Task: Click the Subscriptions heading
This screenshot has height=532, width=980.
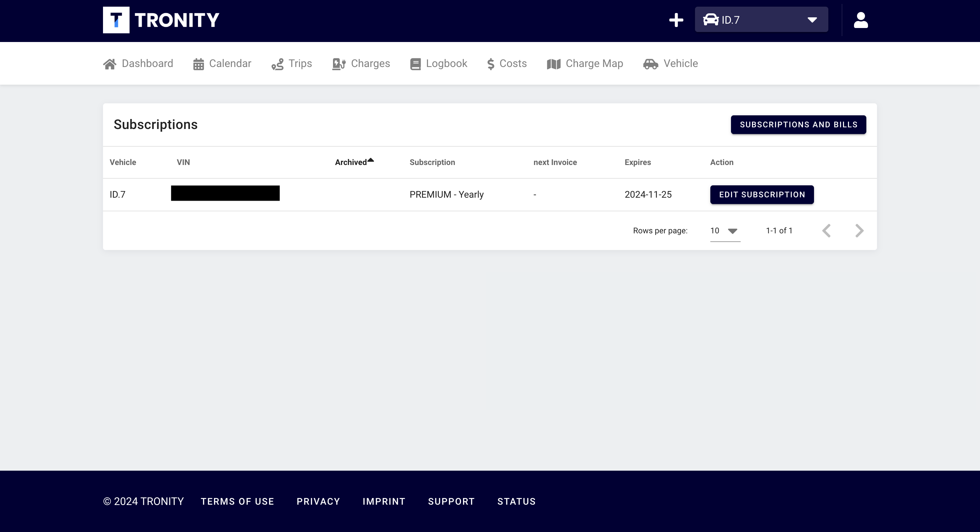Action: [x=155, y=124]
